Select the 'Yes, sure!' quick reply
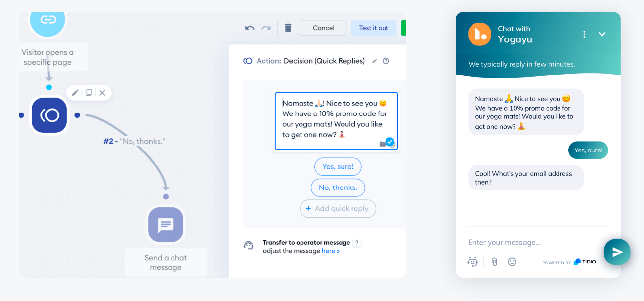Screen dimensions: 644x301 (338, 167)
